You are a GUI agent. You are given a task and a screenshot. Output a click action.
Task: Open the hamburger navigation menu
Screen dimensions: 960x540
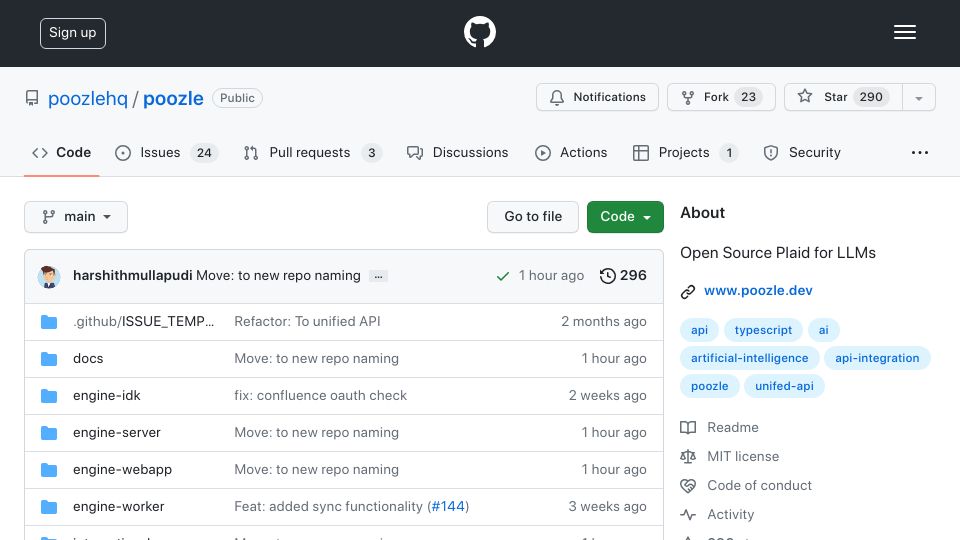pos(904,32)
